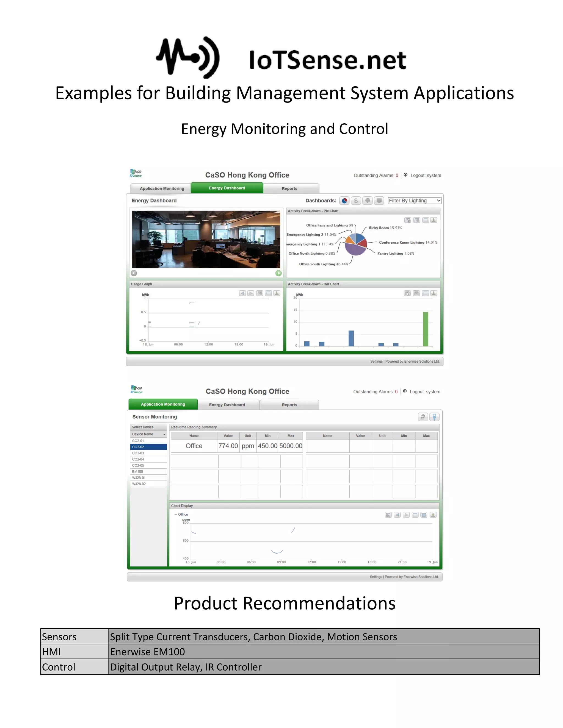Bar Chart panel: click download icon

click(x=434, y=293)
